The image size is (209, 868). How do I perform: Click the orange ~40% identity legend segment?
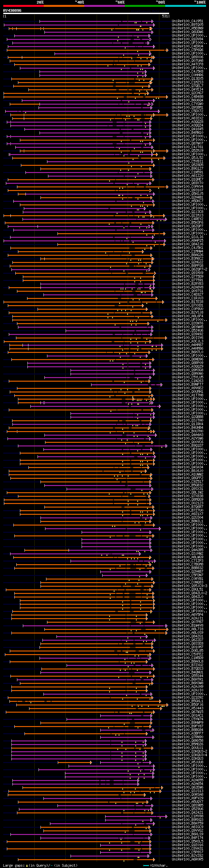pyautogui.click(x=64, y=6)
